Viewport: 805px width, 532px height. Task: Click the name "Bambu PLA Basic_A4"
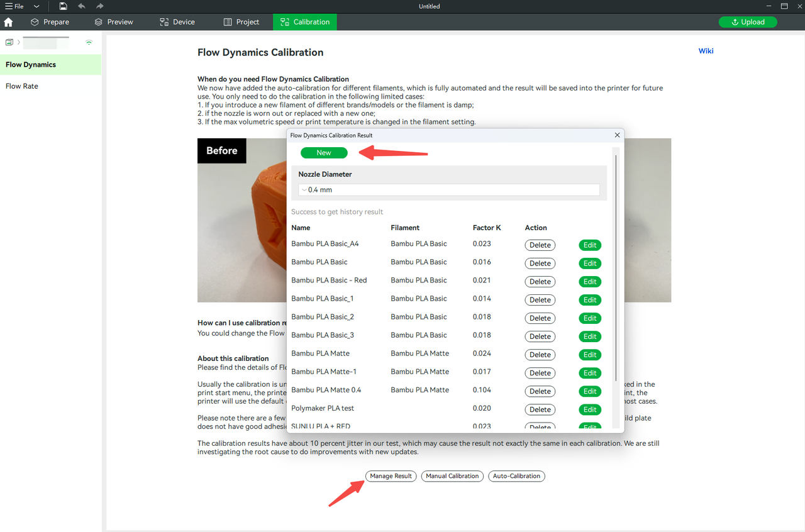pyautogui.click(x=325, y=243)
